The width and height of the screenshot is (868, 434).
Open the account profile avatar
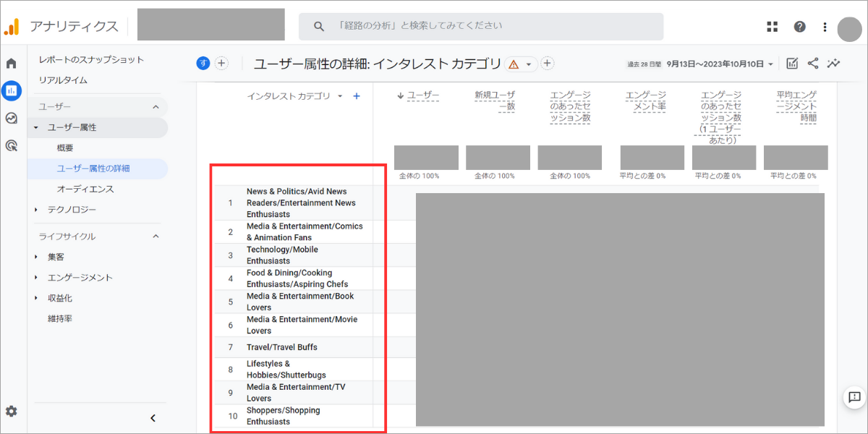[850, 30]
